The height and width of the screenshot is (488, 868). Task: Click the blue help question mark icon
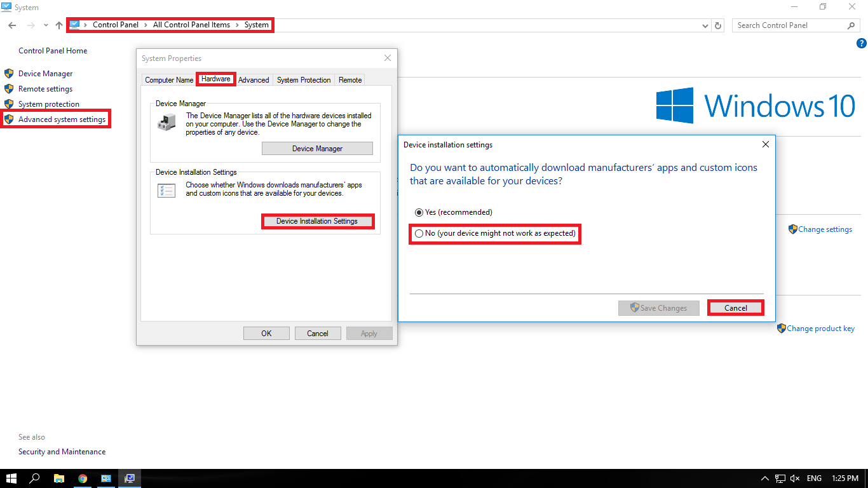tap(862, 44)
